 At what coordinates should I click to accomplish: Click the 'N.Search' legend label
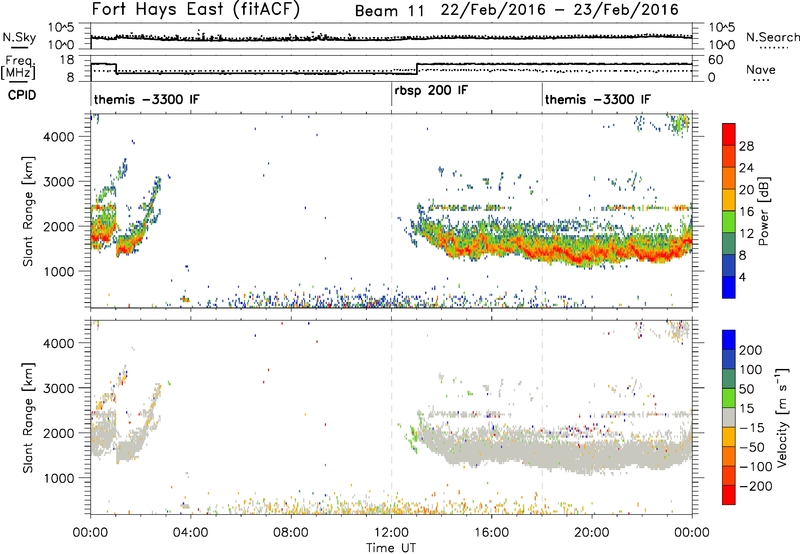[773, 37]
